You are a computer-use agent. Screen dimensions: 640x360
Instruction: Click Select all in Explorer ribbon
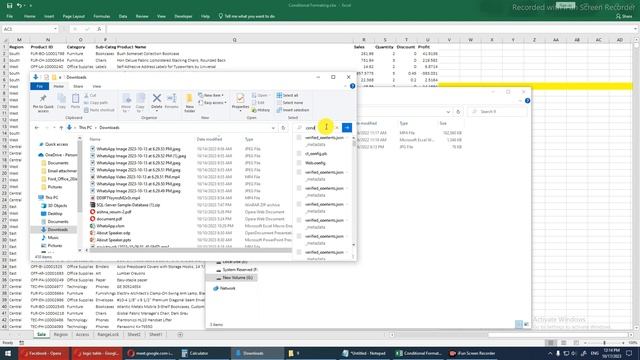[287, 95]
